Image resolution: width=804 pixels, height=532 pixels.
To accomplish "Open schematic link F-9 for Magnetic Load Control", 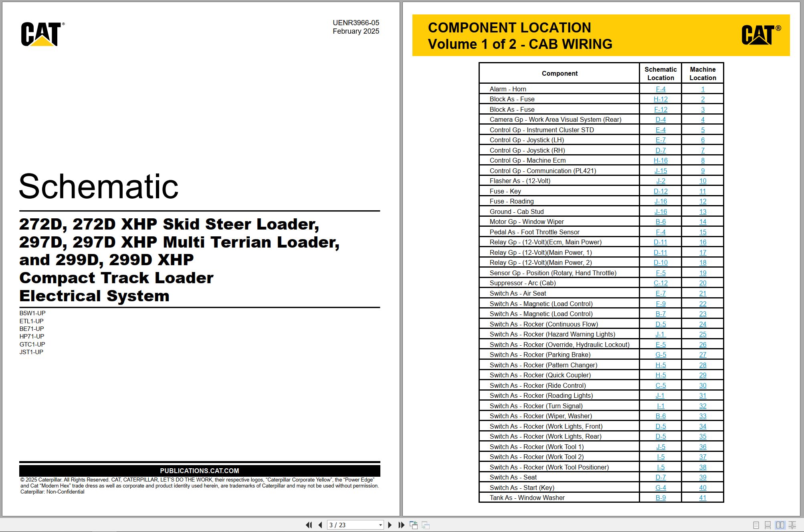I will (x=661, y=304).
